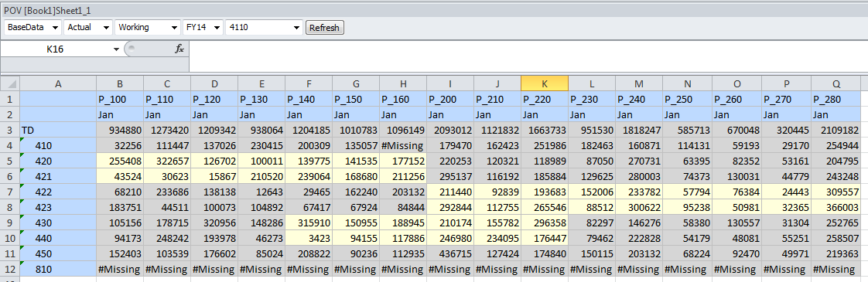Click cell with value 255408
Viewport: 868px width, 282px height.
coord(120,161)
